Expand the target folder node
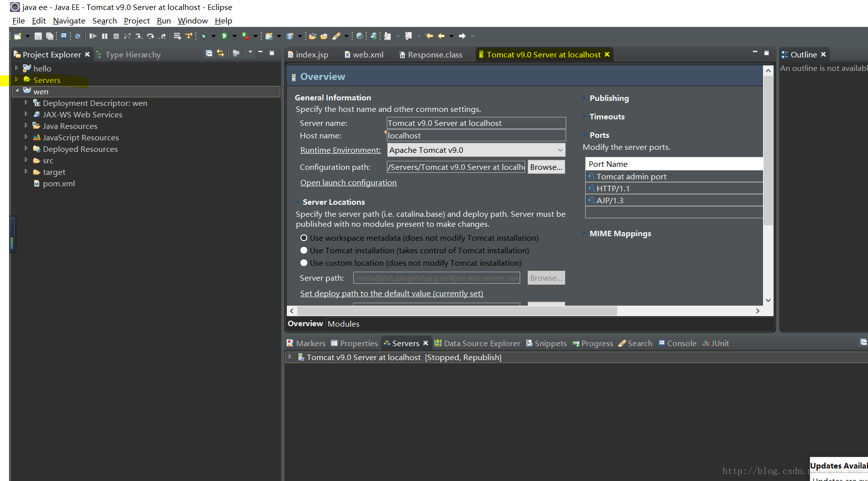This screenshot has height=481, width=868. (x=26, y=171)
